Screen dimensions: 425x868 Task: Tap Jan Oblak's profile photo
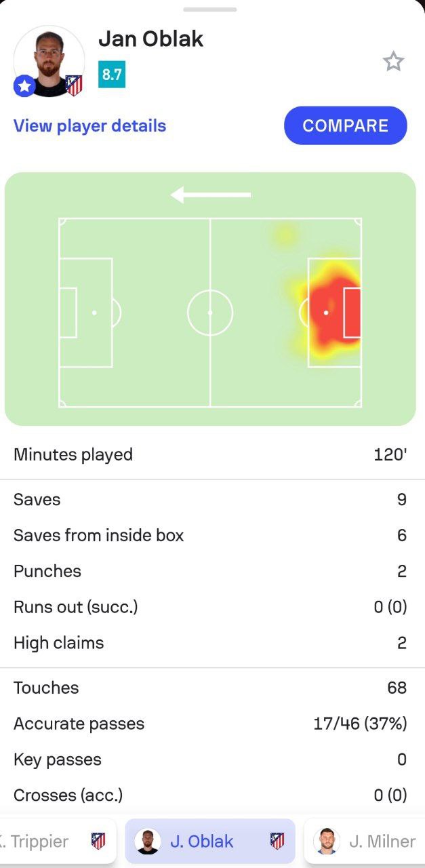pyautogui.click(x=49, y=60)
